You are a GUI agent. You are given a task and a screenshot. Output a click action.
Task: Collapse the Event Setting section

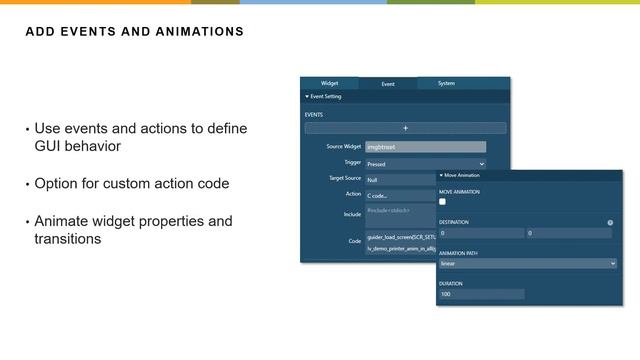click(x=307, y=96)
